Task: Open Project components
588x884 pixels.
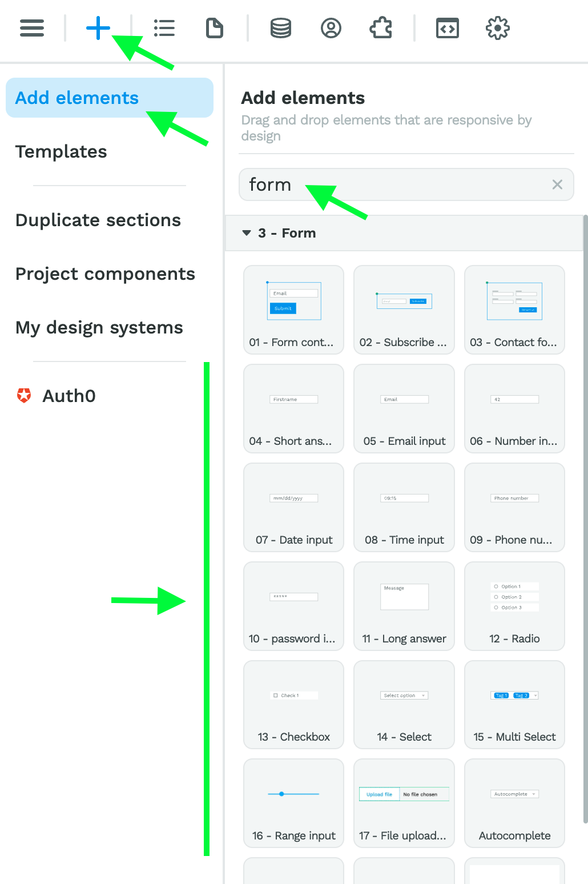Action: (x=106, y=274)
